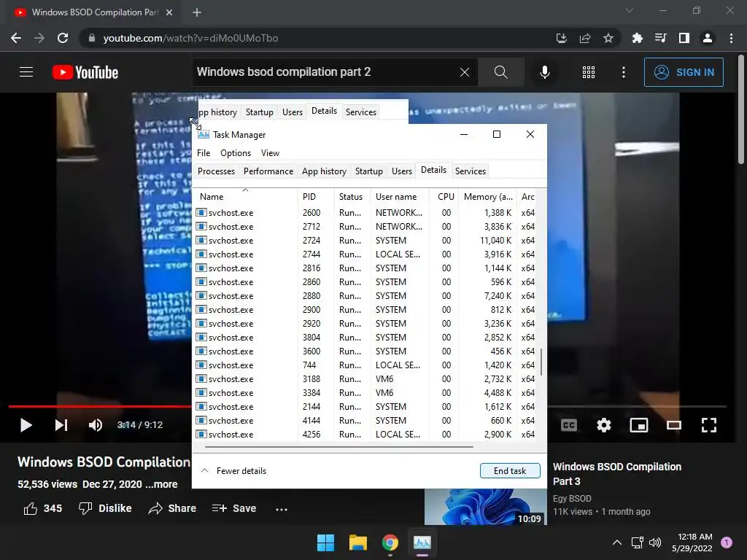This screenshot has height=560, width=747.
Task: Mute the video volume speaker
Action: [x=96, y=425]
